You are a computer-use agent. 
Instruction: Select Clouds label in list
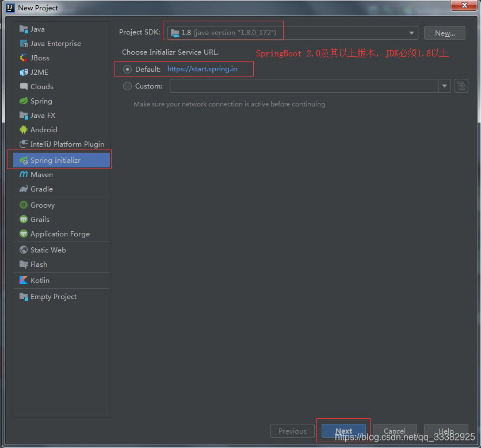(42, 86)
